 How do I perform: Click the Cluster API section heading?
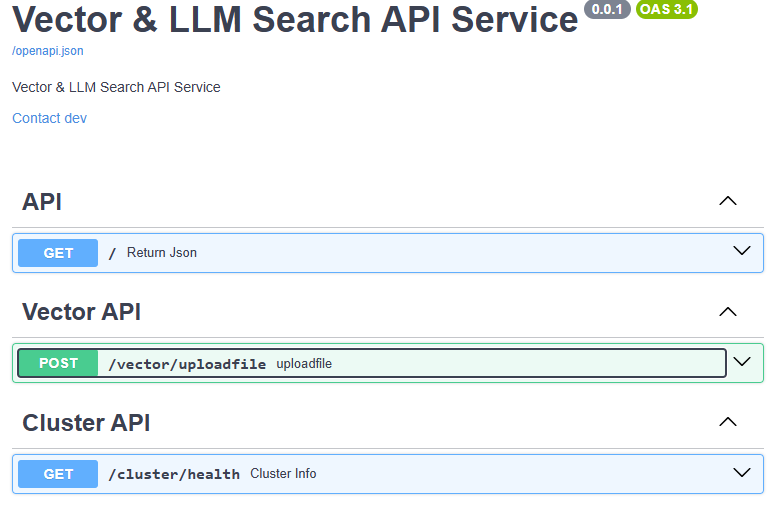86,423
